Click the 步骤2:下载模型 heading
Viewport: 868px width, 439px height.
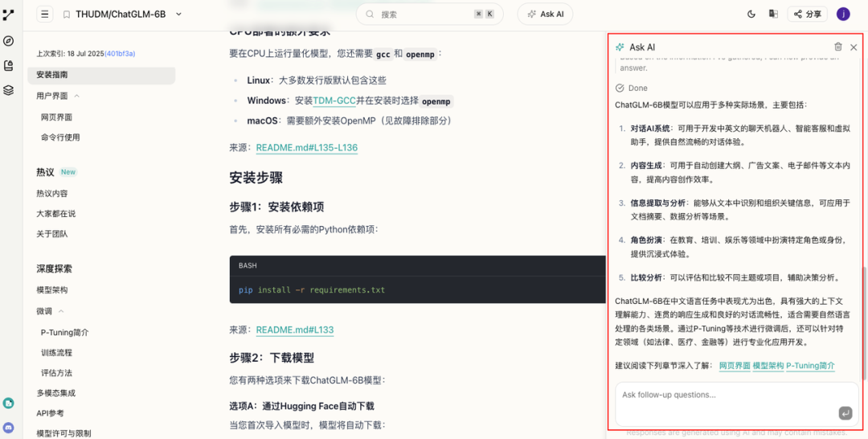pos(272,357)
